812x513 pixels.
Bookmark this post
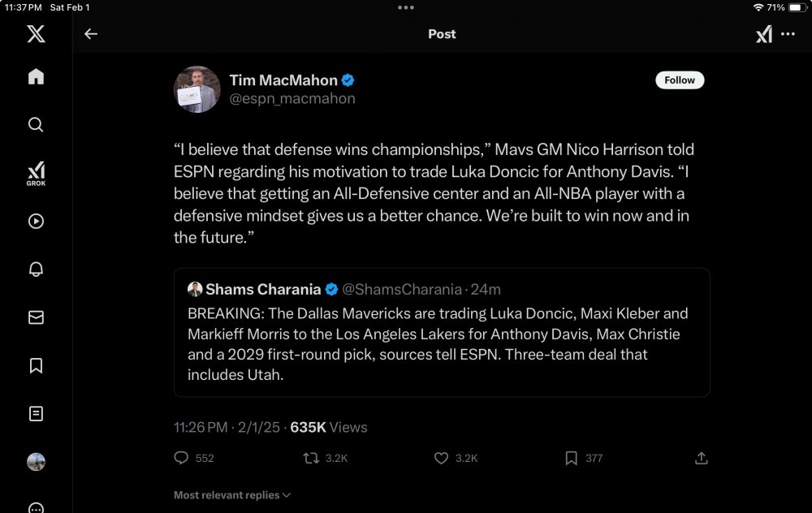(571, 458)
